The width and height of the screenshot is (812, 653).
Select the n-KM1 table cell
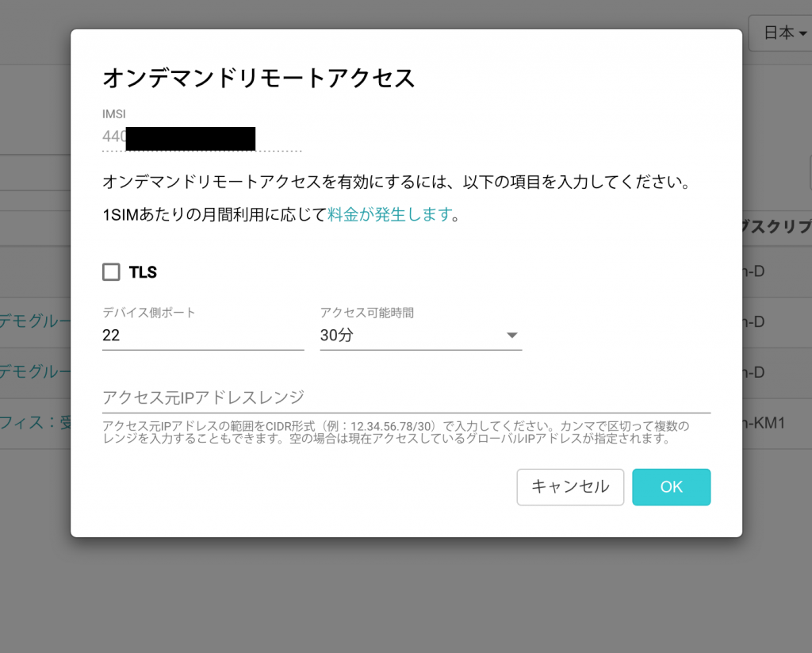point(764,423)
